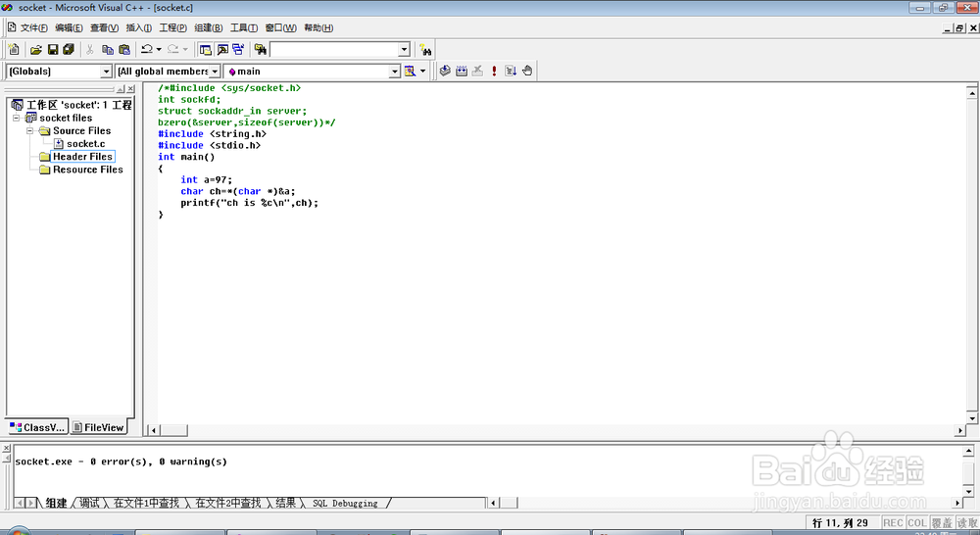Click the editor vertical scrollbar down arrow
980x535 pixels.
pos(972,418)
